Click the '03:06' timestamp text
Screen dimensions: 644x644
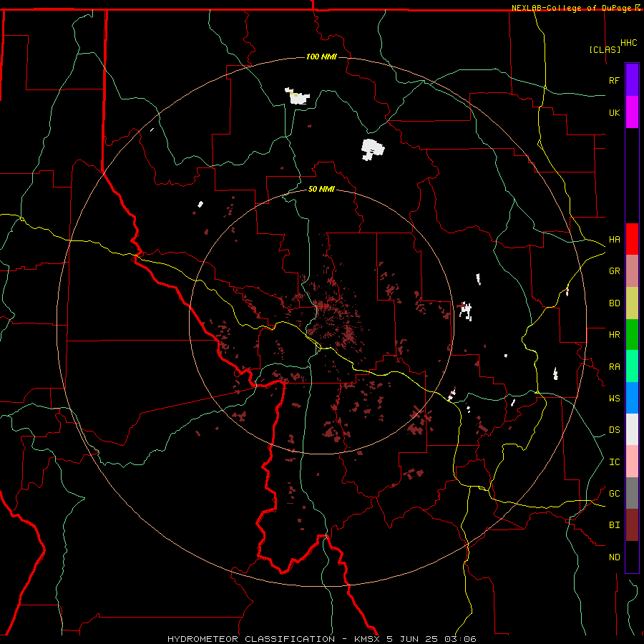pos(461,639)
